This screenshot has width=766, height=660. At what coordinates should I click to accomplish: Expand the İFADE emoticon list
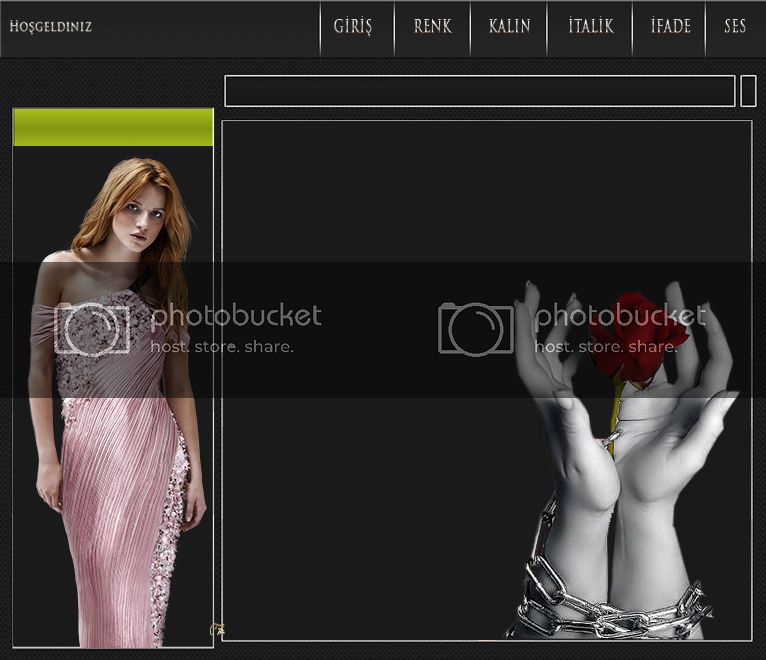point(670,27)
